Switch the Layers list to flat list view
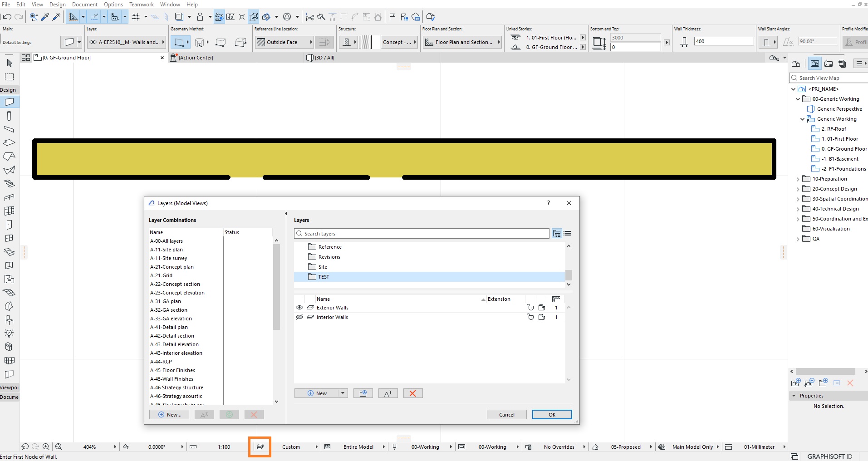 pos(567,234)
